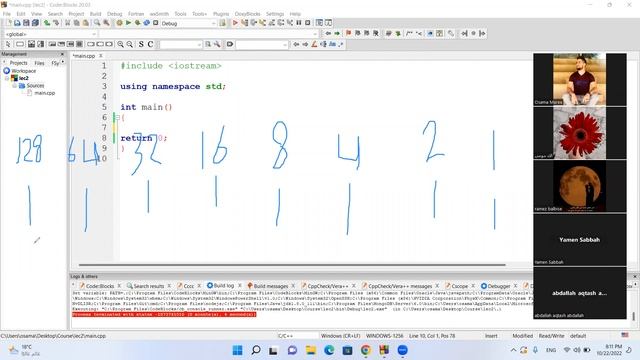Click the Build gear icon
Image resolution: width=640 pixels, height=360 pixels.
(x=119, y=23)
